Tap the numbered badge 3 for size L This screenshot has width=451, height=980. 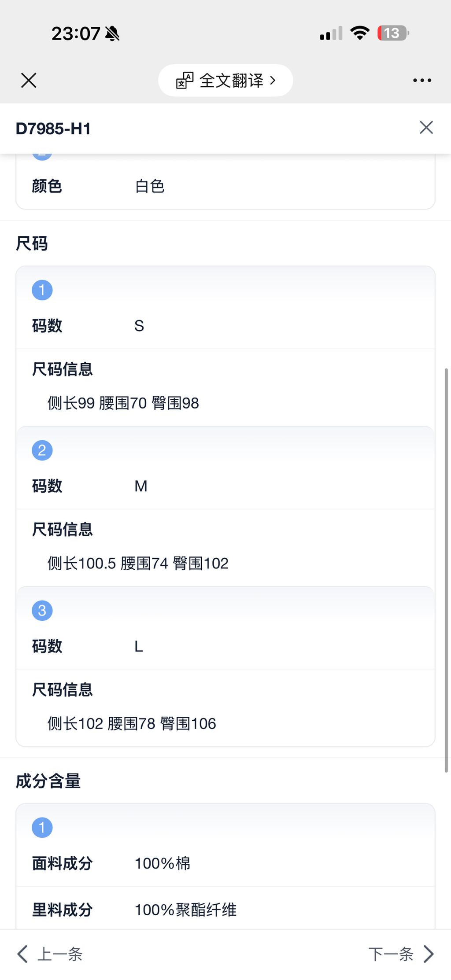coord(42,611)
